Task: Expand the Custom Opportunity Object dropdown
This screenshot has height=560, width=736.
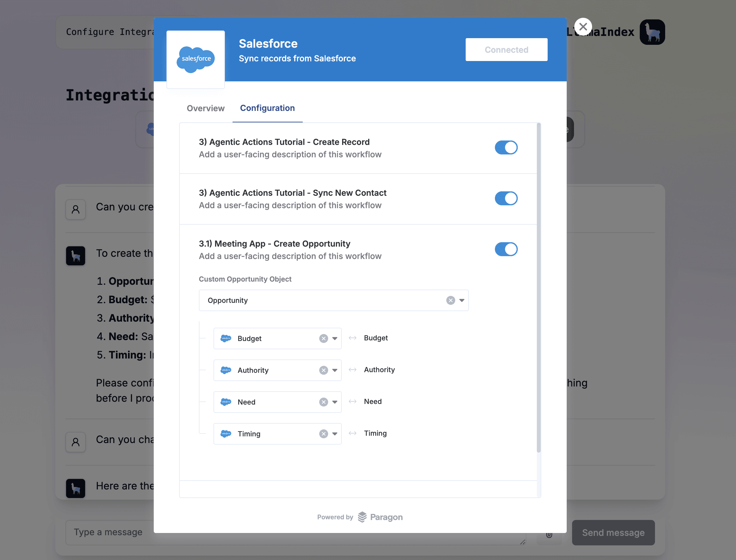Action: [x=462, y=300]
